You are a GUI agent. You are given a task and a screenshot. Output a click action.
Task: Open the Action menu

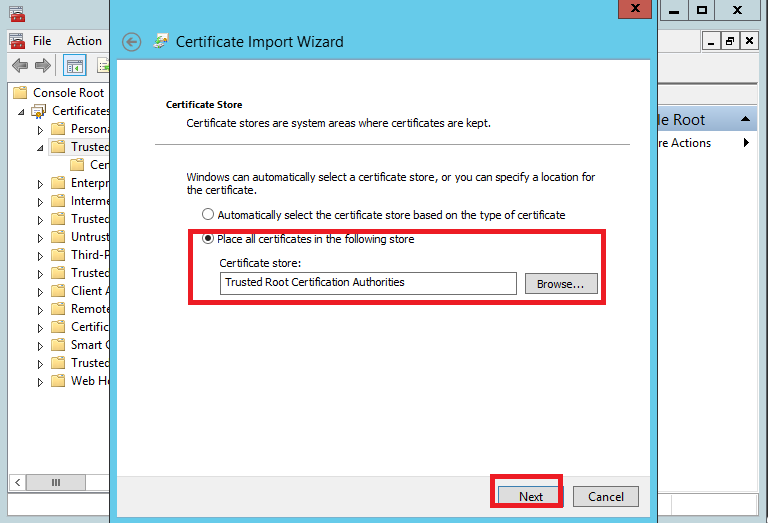tap(84, 41)
